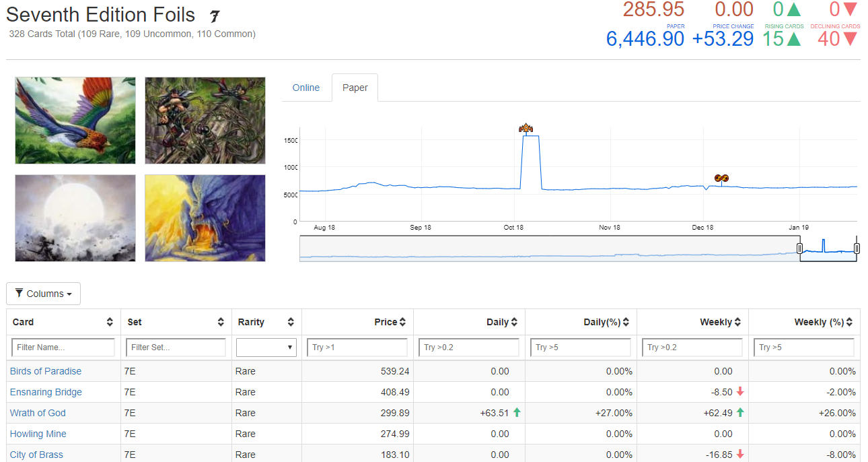This screenshot has width=868, height=462.
Task: Open the Columns dropdown button
Action: pyautogui.click(x=44, y=294)
